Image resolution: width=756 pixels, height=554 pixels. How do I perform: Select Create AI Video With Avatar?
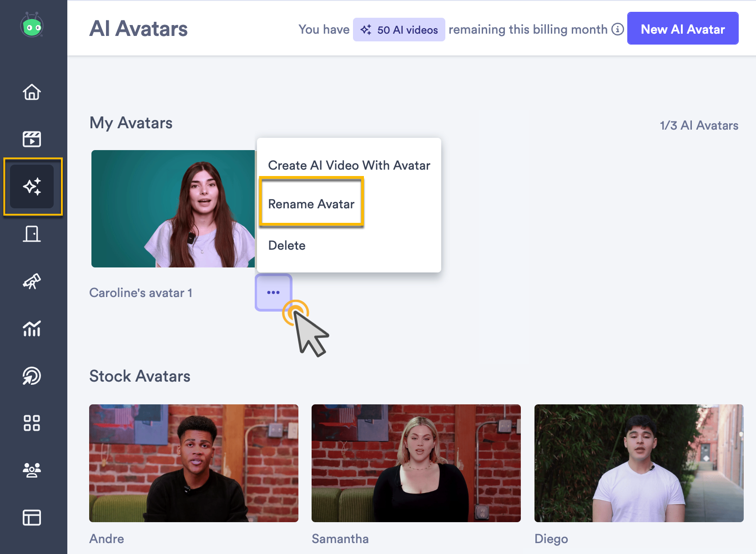coord(349,165)
